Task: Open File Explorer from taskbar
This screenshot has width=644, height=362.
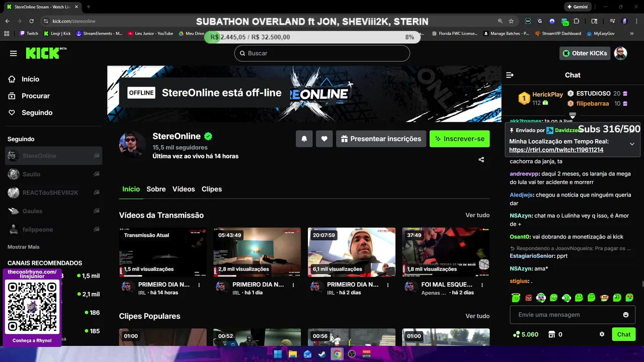Action: point(292,354)
